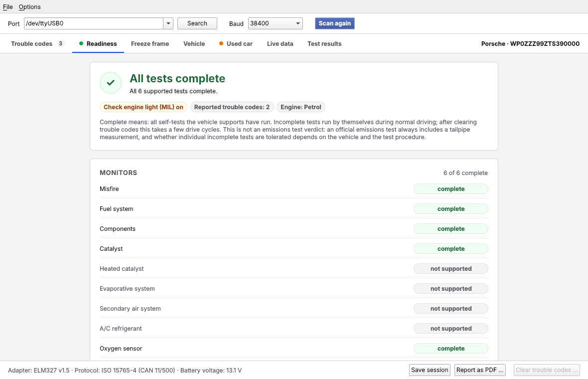588x379 pixels.
Task: Switch to the Used car tab
Action: [236, 43]
